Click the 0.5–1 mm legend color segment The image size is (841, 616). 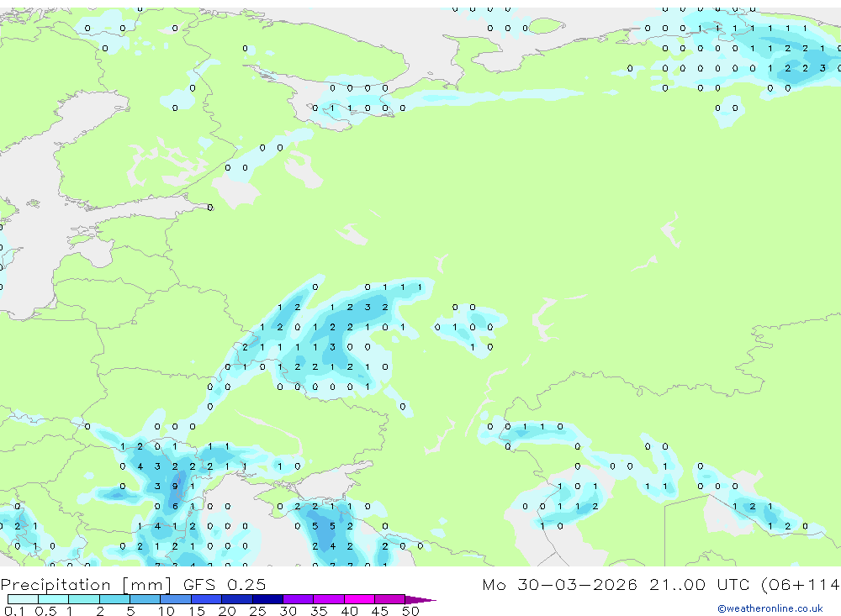54,599
